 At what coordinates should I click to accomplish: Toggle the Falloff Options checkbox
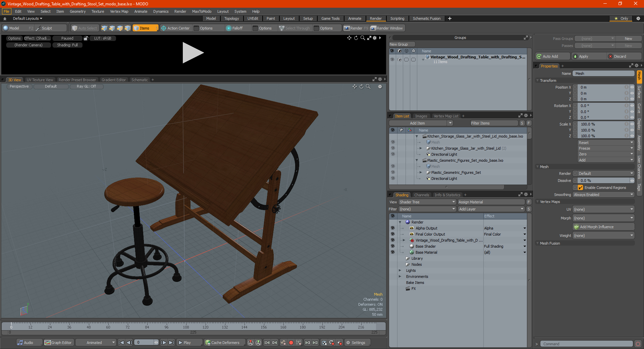255,28
